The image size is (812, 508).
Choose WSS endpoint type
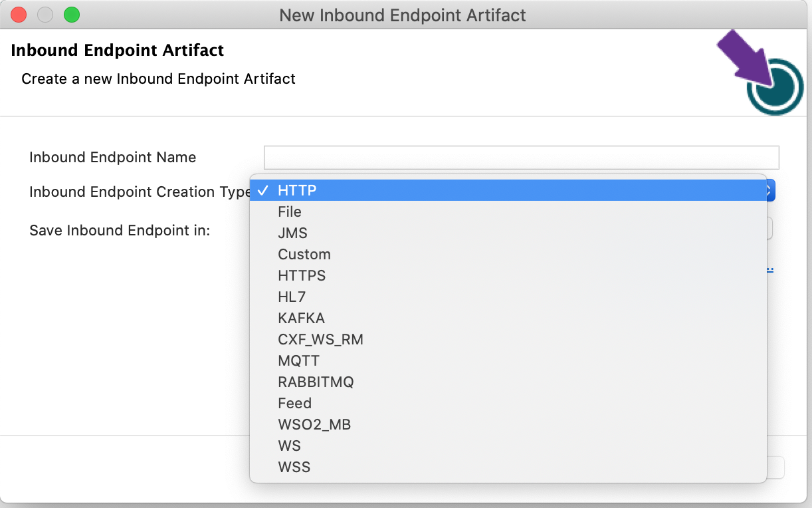[x=508, y=467]
